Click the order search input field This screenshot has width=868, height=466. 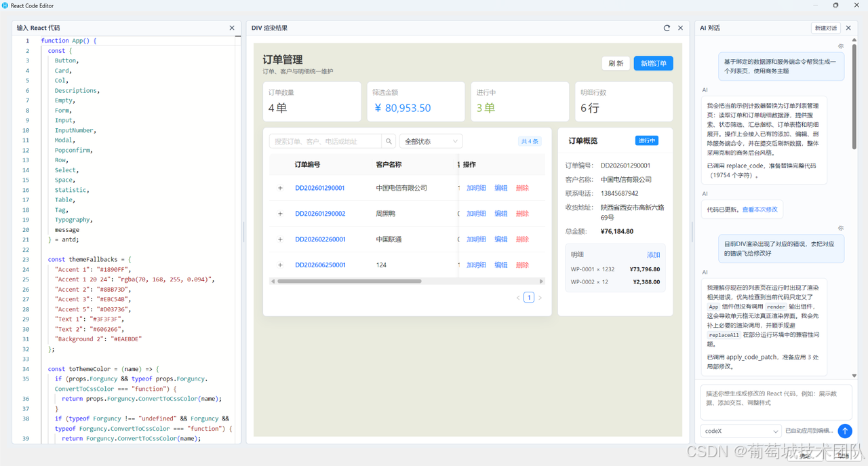[325, 141]
